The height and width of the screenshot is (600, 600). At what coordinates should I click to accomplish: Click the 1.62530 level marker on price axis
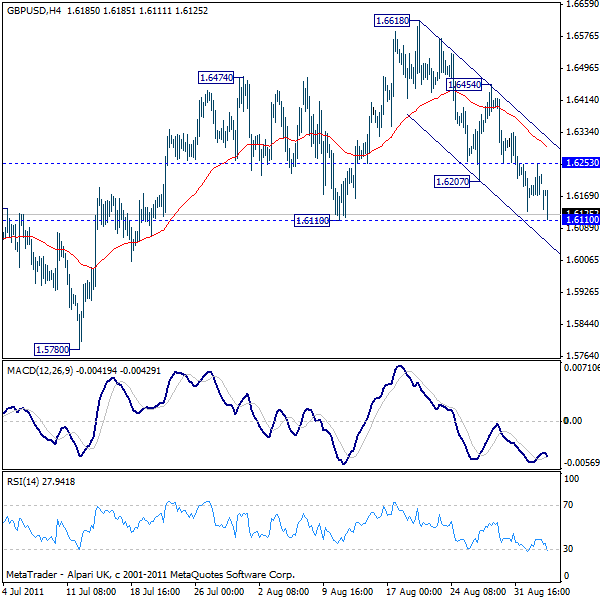(581, 162)
